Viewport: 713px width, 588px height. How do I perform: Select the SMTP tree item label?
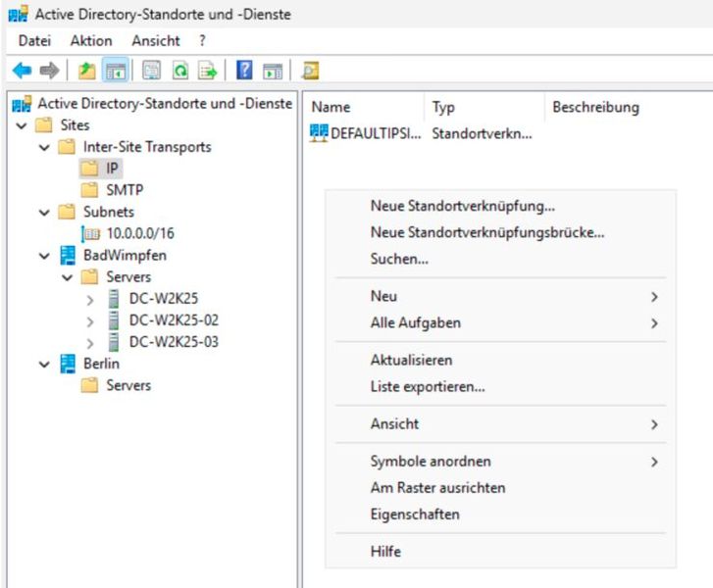pyautogui.click(x=125, y=190)
